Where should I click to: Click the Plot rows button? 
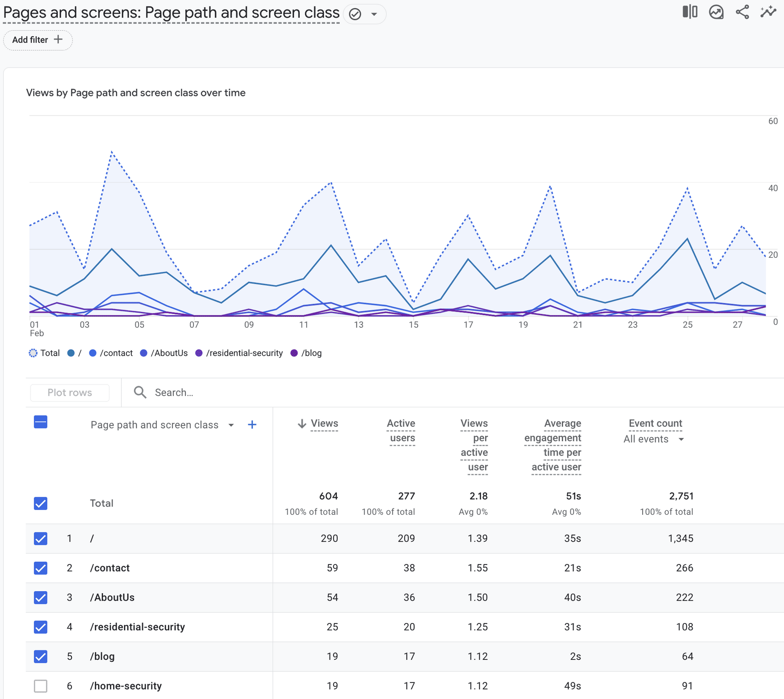[x=70, y=393]
